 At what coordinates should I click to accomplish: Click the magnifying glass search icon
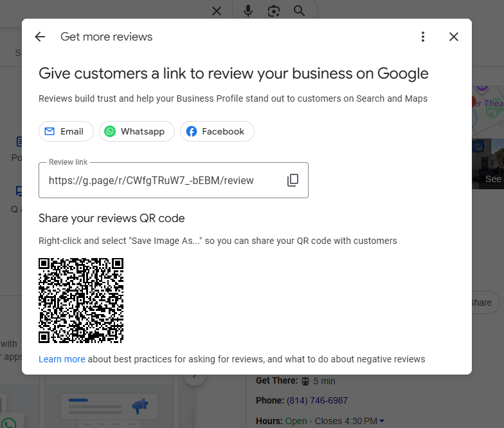tap(299, 11)
